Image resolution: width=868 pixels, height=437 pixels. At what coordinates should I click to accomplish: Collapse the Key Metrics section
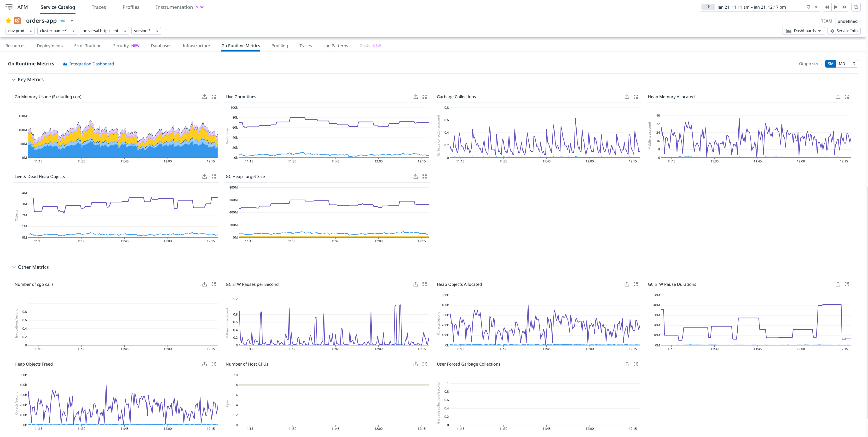coord(14,80)
